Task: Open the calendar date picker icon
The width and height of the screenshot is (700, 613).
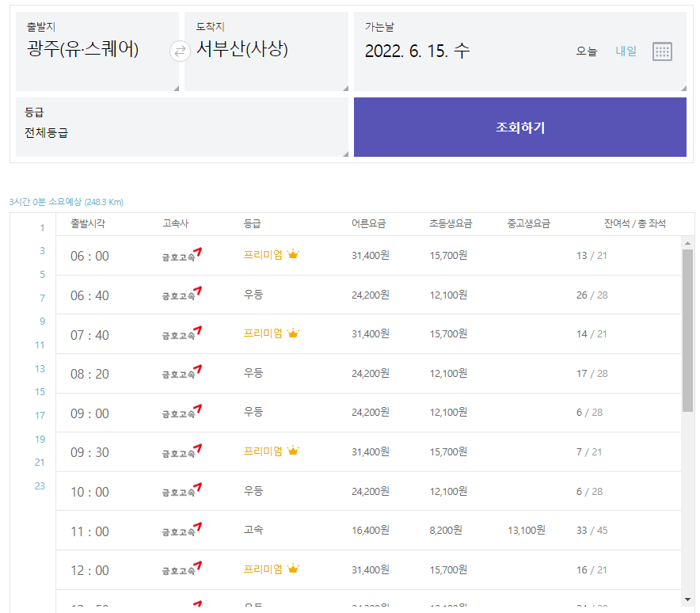Action: click(x=662, y=51)
